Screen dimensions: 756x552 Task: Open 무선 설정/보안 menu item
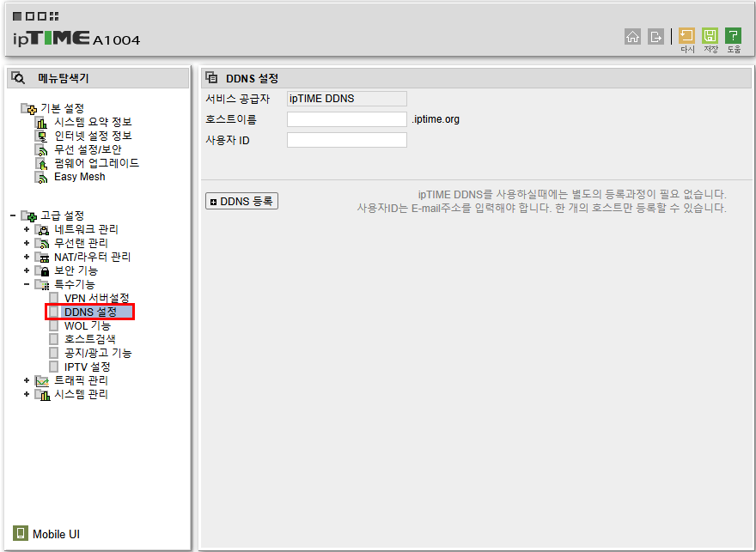pyautogui.click(x=88, y=149)
